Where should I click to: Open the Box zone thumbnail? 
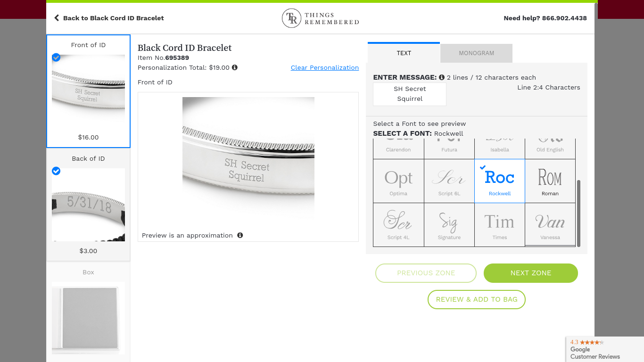(88, 312)
